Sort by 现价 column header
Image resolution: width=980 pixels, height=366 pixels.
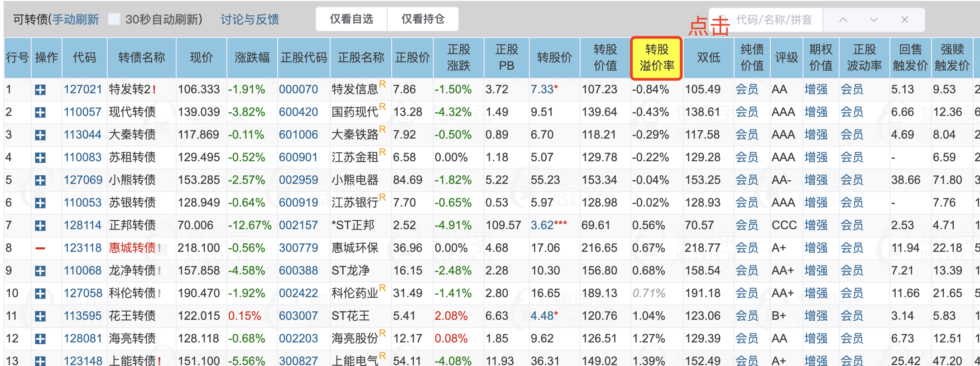pyautogui.click(x=201, y=58)
